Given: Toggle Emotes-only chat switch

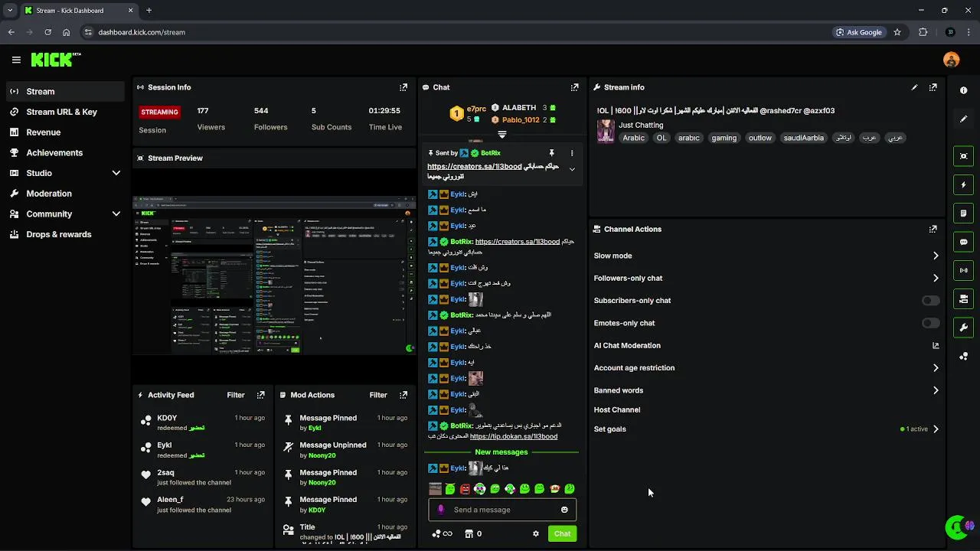Looking at the screenshot, I should point(930,323).
